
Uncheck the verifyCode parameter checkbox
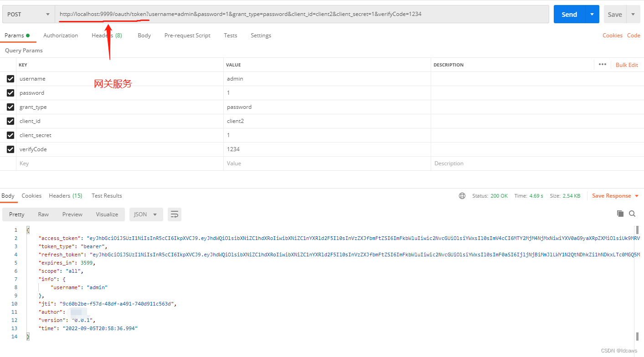coord(10,149)
